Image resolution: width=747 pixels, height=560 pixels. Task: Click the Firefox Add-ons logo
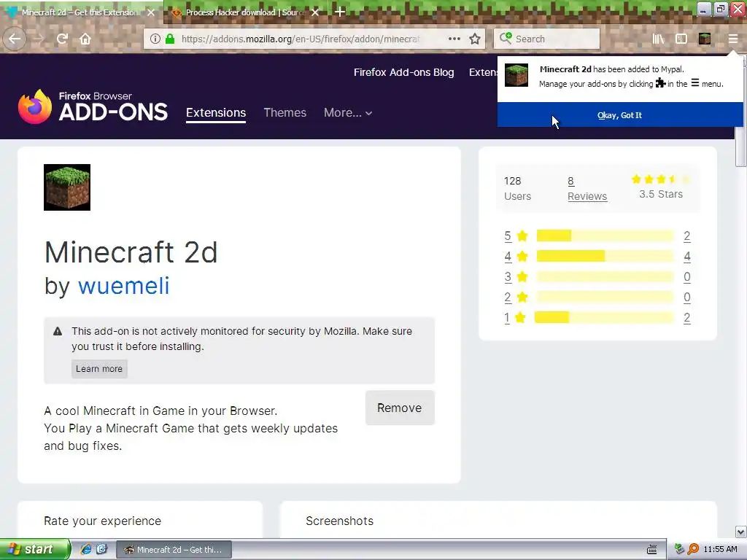coord(93,106)
